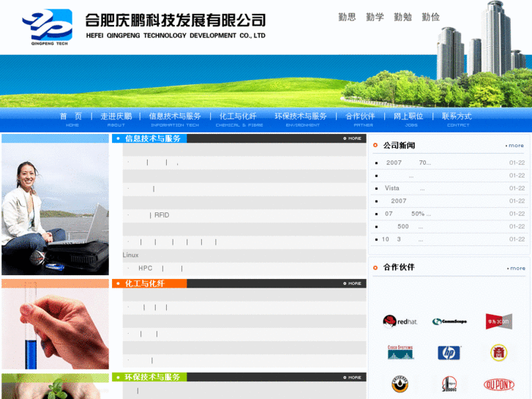Image resolution: width=532 pixels, height=399 pixels.
Task: Open news item starting with 10 3
Action: [402, 239]
